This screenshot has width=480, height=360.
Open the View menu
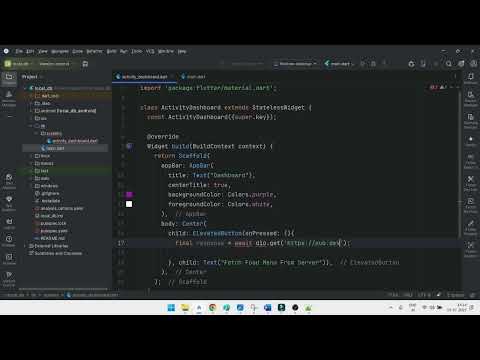click(x=43, y=51)
